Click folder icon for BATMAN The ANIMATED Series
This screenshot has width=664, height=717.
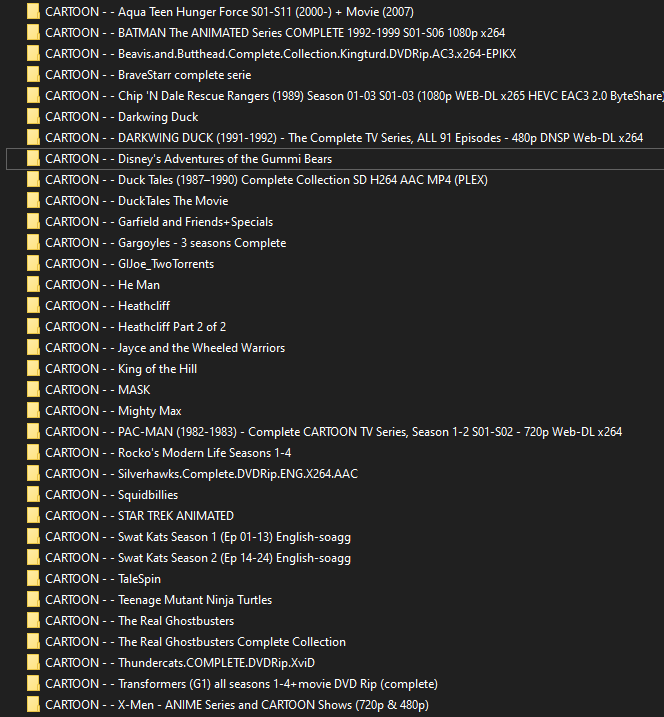[x=33, y=33]
